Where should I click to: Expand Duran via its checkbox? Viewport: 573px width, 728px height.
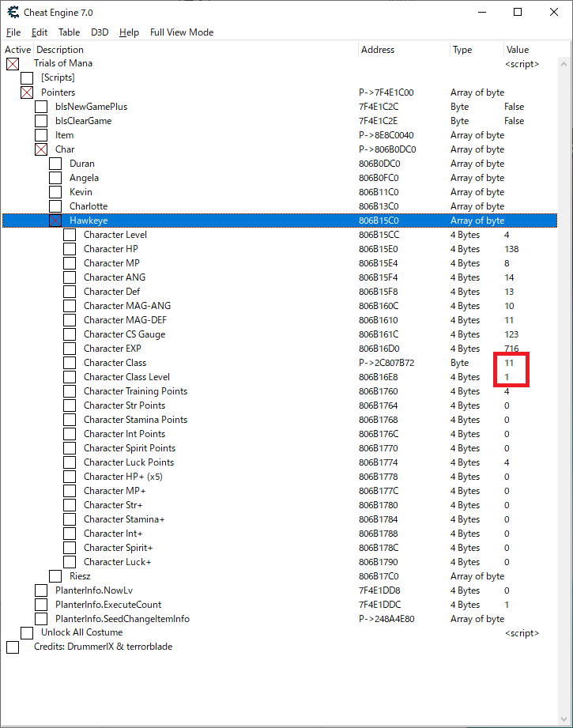(x=55, y=164)
